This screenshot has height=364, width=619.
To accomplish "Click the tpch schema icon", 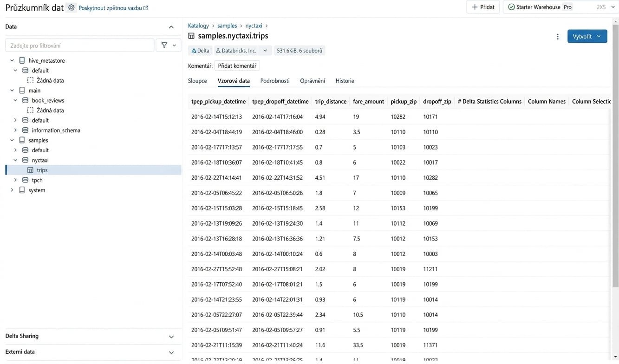I will coord(26,180).
